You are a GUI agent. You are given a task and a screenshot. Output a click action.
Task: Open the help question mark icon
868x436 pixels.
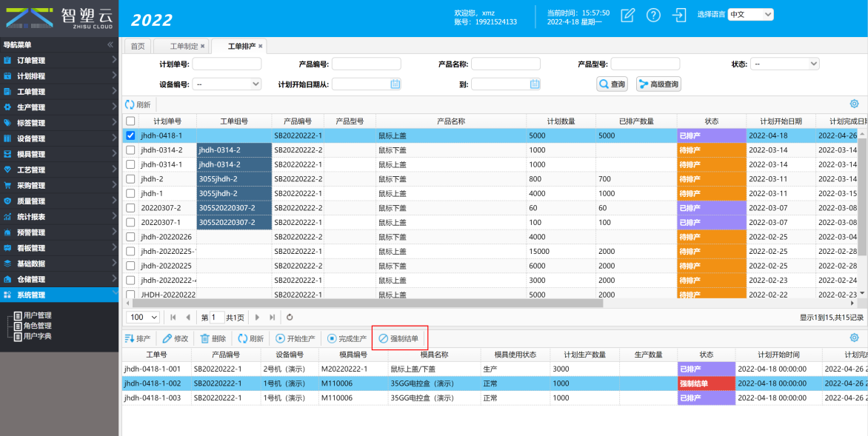click(653, 15)
